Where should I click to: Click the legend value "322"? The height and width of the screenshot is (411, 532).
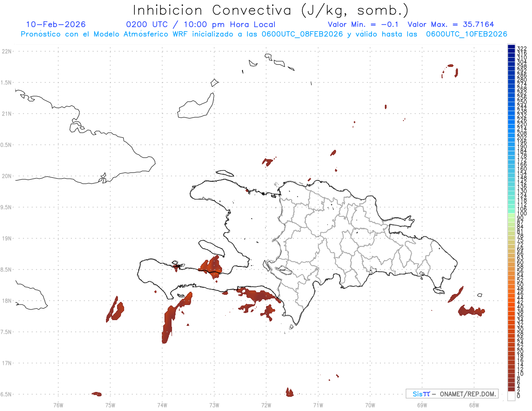click(x=522, y=48)
